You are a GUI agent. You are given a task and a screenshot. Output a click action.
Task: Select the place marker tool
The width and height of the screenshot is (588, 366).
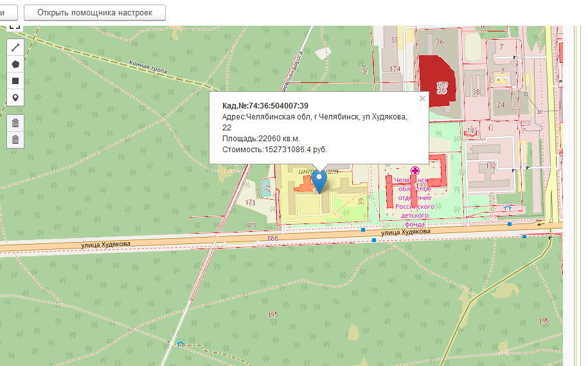coord(15,98)
